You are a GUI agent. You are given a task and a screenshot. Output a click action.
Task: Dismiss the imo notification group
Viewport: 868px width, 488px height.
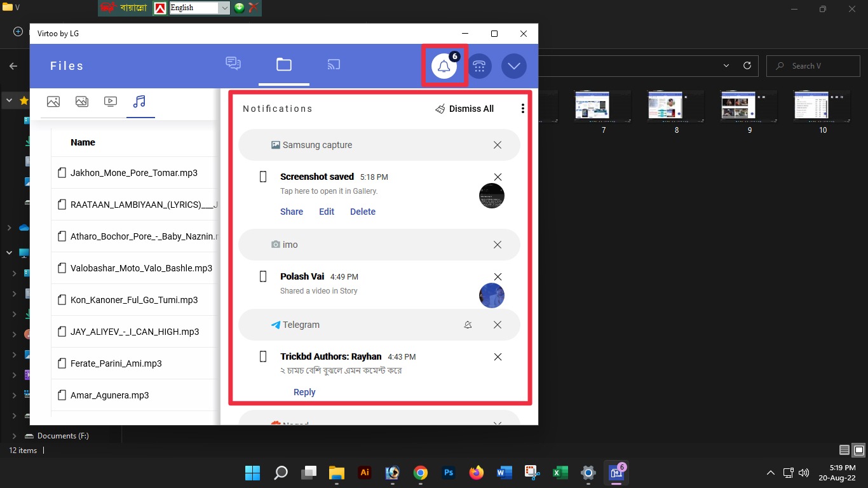point(498,245)
